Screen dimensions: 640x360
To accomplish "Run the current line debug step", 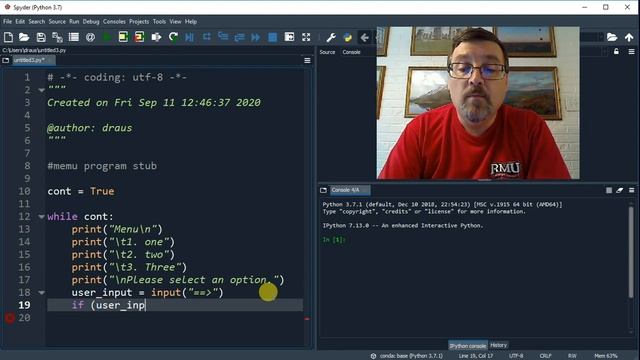I will pyautogui.click(x=207, y=37).
